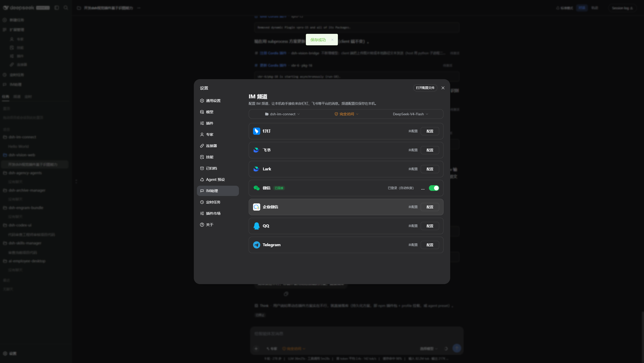The width and height of the screenshot is (644, 363).
Task: Configure the Lark channel
Action: point(430,169)
